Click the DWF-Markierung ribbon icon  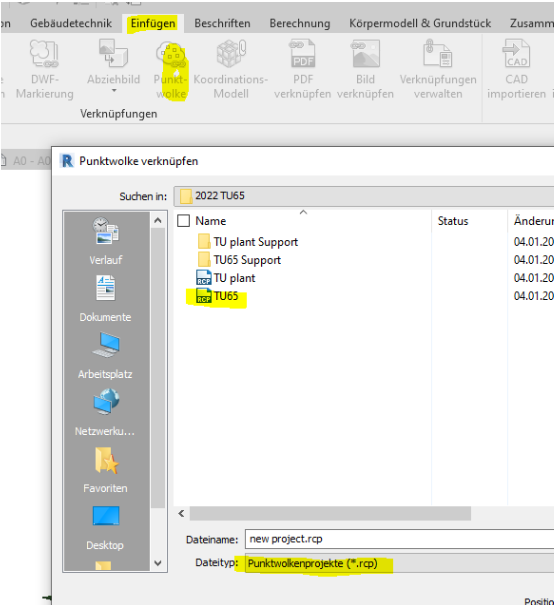44,69
